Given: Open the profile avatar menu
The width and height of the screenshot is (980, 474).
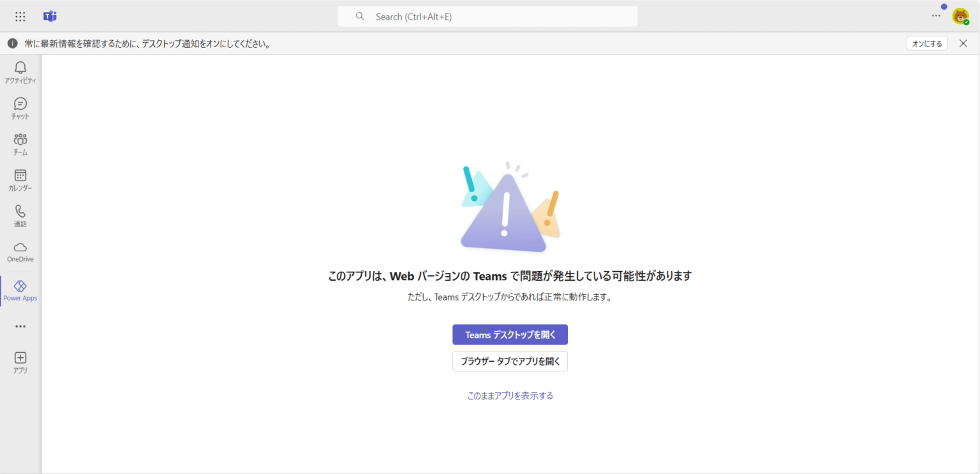Looking at the screenshot, I should tap(960, 17).
